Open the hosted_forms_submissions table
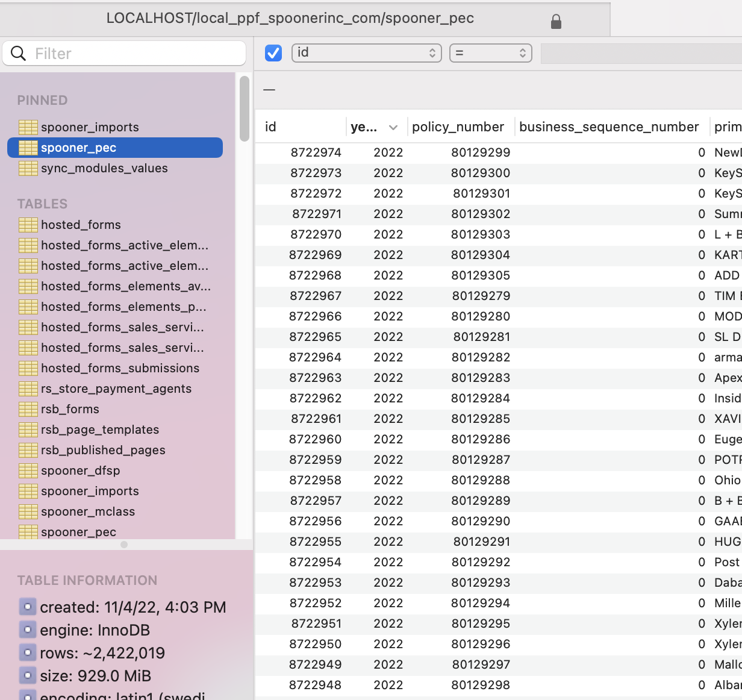The image size is (742, 700). click(120, 368)
